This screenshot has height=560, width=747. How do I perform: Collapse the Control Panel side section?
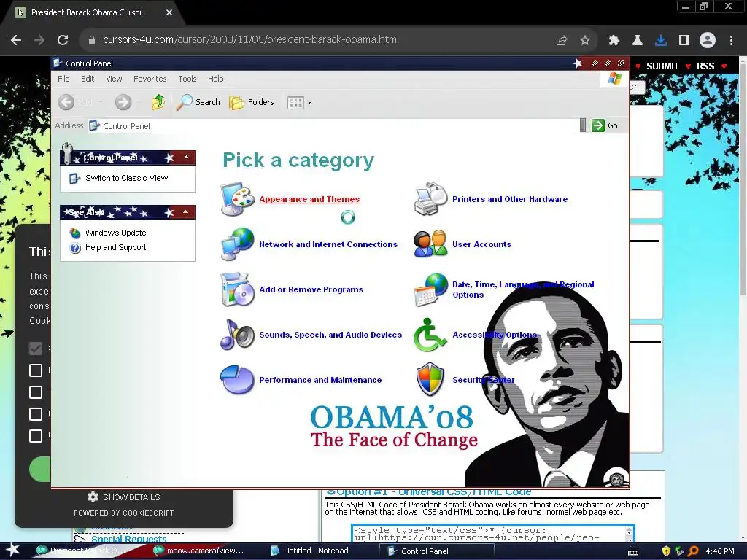pos(186,157)
